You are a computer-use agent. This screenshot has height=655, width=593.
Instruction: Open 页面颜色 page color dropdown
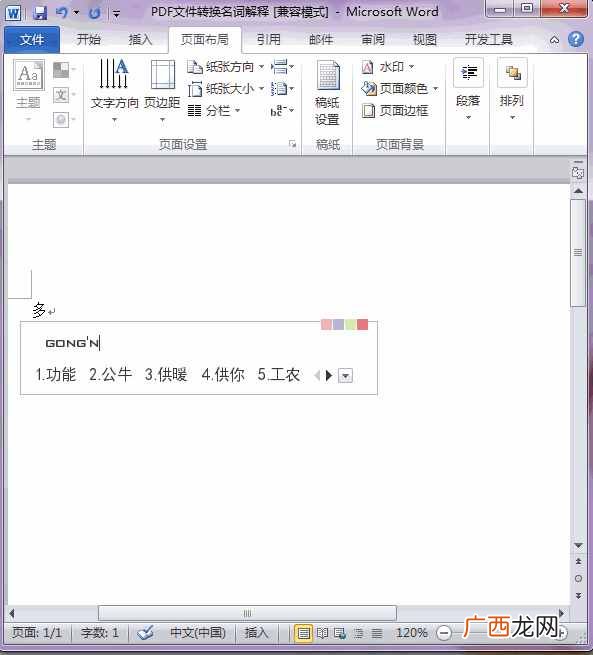click(400, 89)
